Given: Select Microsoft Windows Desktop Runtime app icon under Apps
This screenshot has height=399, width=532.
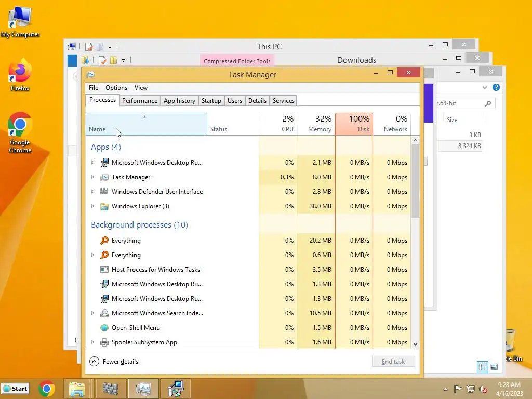Looking at the screenshot, I should (x=104, y=163).
